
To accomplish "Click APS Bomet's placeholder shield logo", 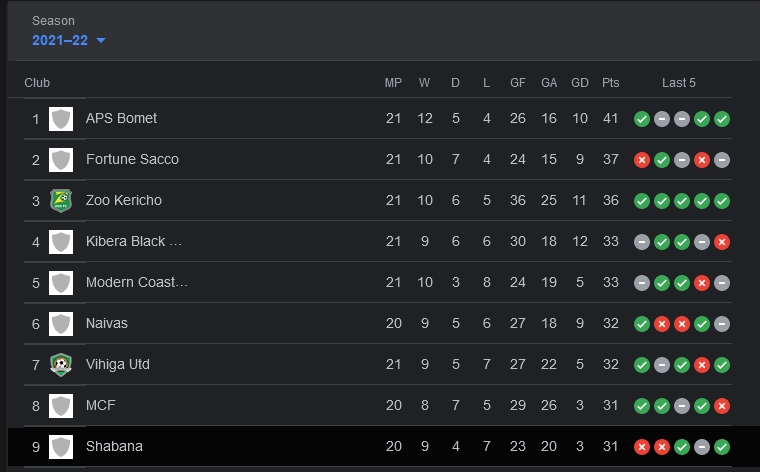I will [x=61, y=119].
